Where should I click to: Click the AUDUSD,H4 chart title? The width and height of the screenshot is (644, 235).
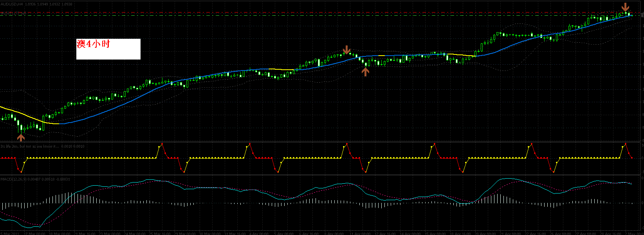12,4
